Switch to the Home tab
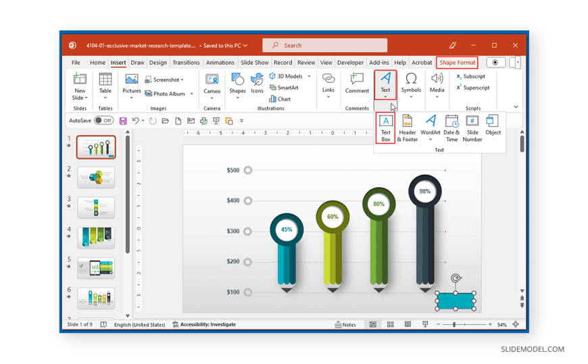This screenshot has height=364, width=588. (97, 63)
